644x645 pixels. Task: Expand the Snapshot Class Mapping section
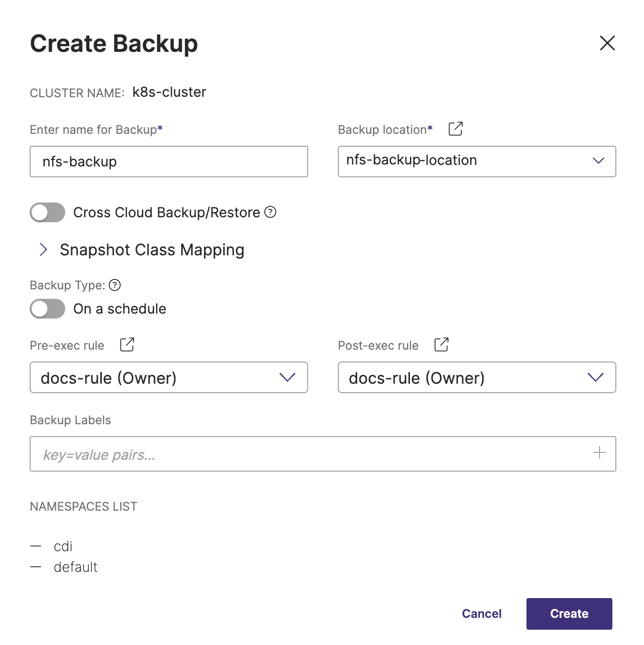pos(43,250)
